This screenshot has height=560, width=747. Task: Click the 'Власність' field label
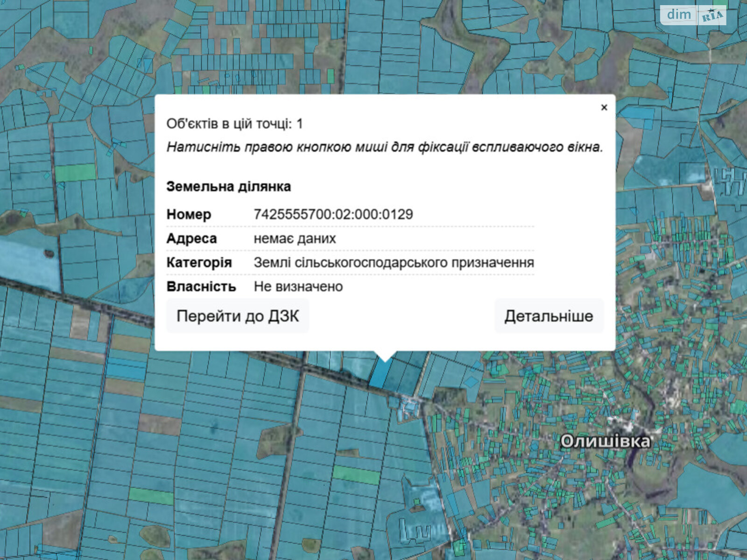201,287
